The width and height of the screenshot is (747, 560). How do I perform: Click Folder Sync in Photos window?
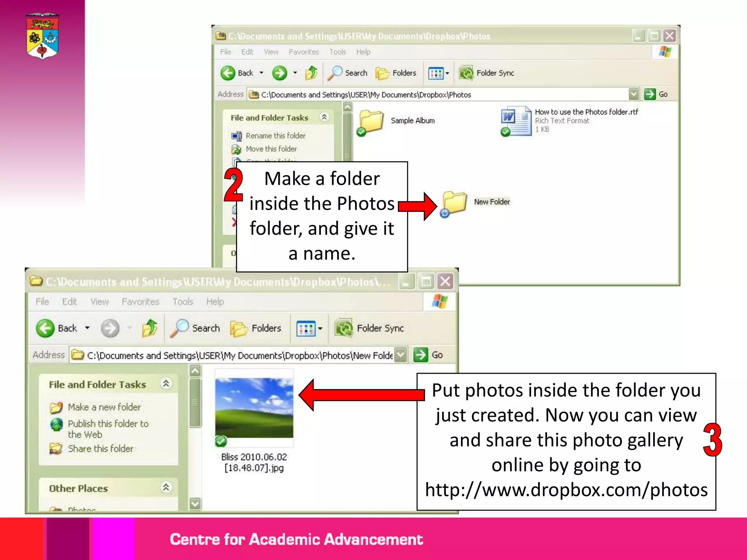pyautogui.click(x=487, y=73)
